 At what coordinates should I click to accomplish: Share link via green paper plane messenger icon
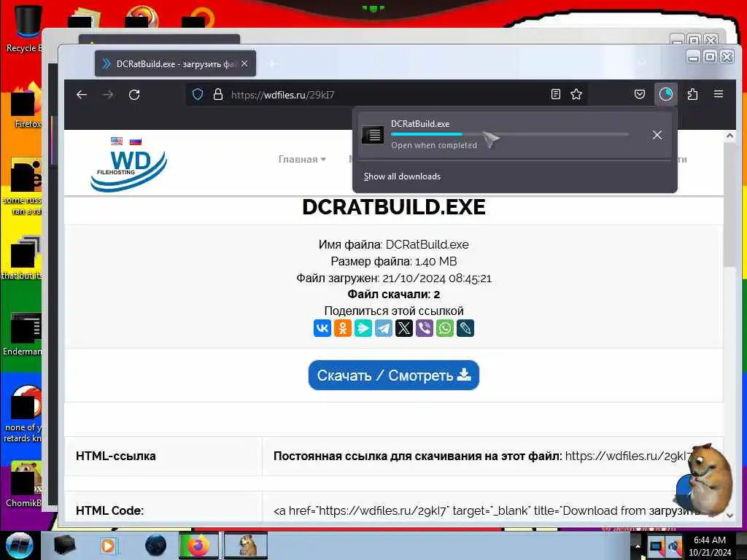363,328
